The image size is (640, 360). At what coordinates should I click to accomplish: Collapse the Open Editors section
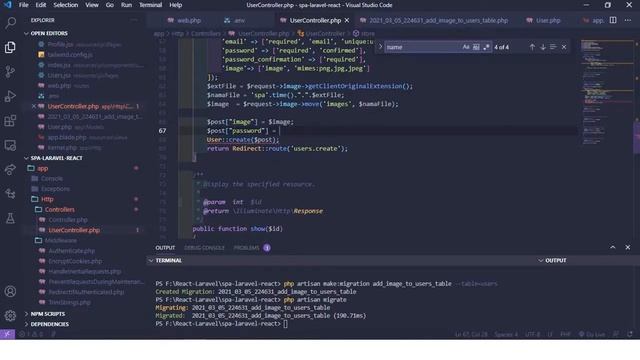[49, 33]
